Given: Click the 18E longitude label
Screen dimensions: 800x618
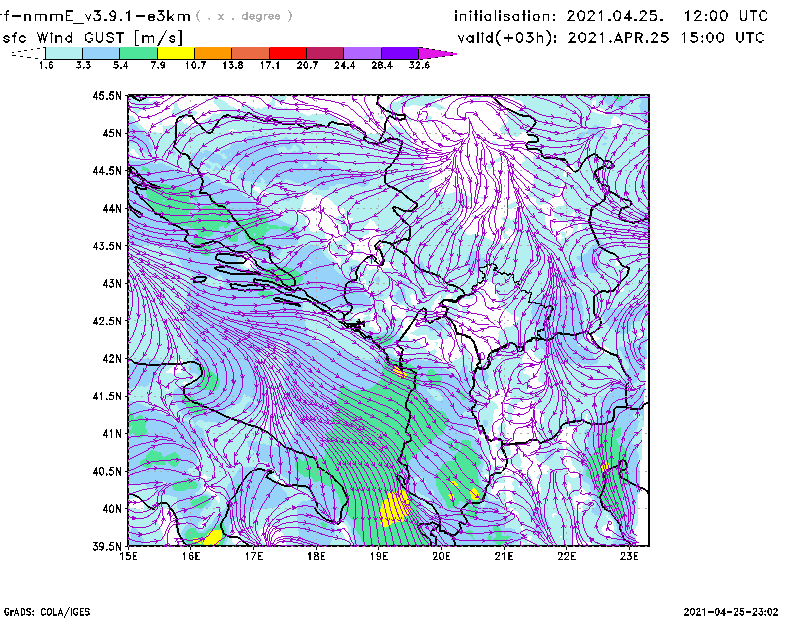Looking at the screenshot, I should click(x=316, y=556).
